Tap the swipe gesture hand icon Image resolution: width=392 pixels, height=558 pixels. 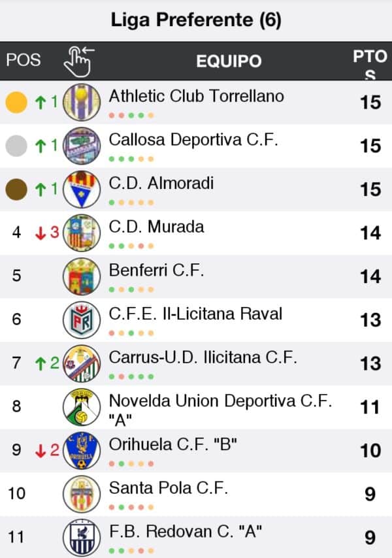79,61
